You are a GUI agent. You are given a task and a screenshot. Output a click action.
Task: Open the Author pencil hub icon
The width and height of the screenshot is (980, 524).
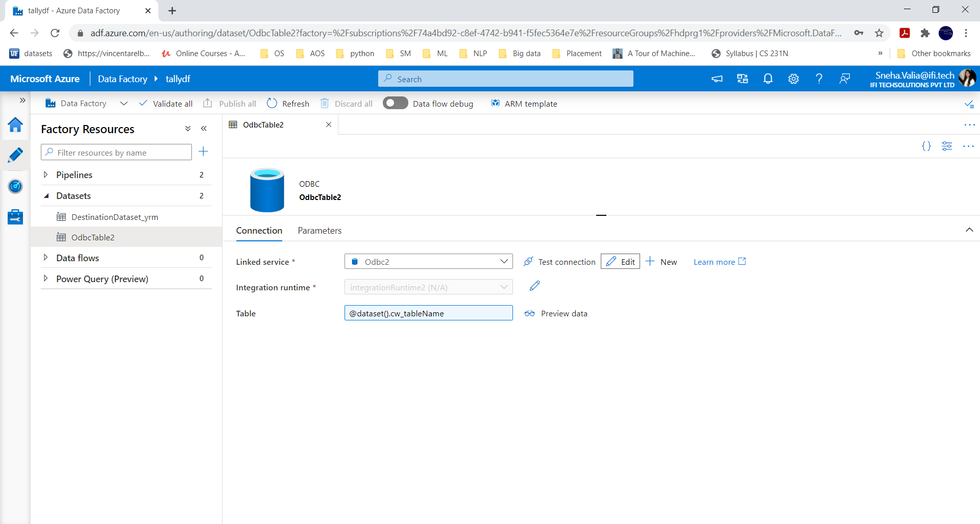pyautogui.click(x=15, y=155)
